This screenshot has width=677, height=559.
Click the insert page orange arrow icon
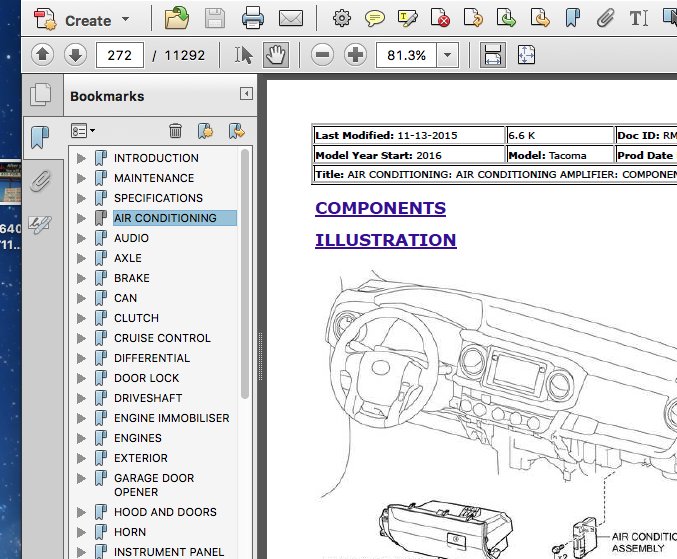click(540, 19)
